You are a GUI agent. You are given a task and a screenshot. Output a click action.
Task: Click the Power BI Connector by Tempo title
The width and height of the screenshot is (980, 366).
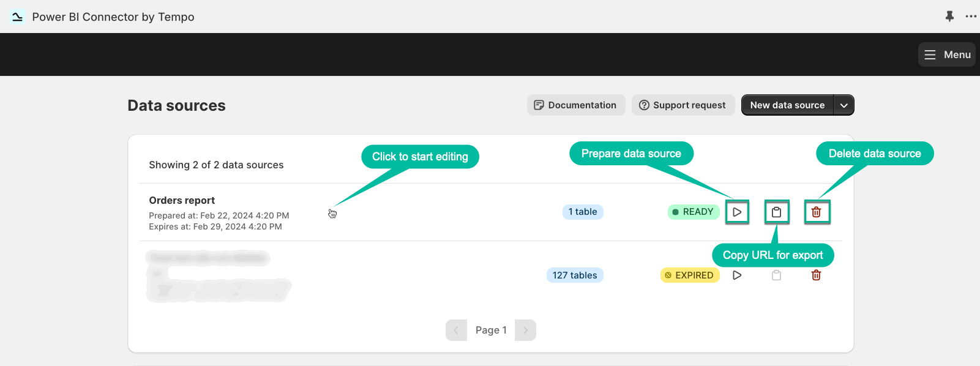[x=113, y=17]
